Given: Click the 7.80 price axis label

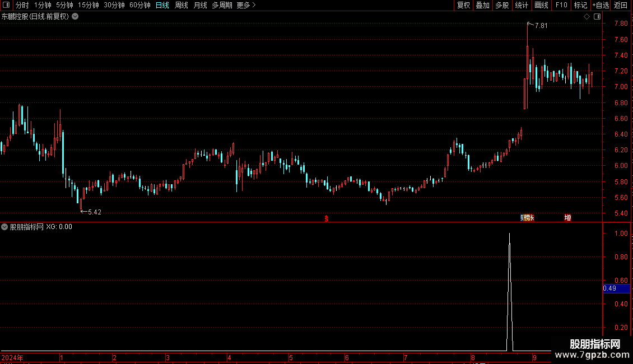Looking at the screenshot, I should coord(621,24).
